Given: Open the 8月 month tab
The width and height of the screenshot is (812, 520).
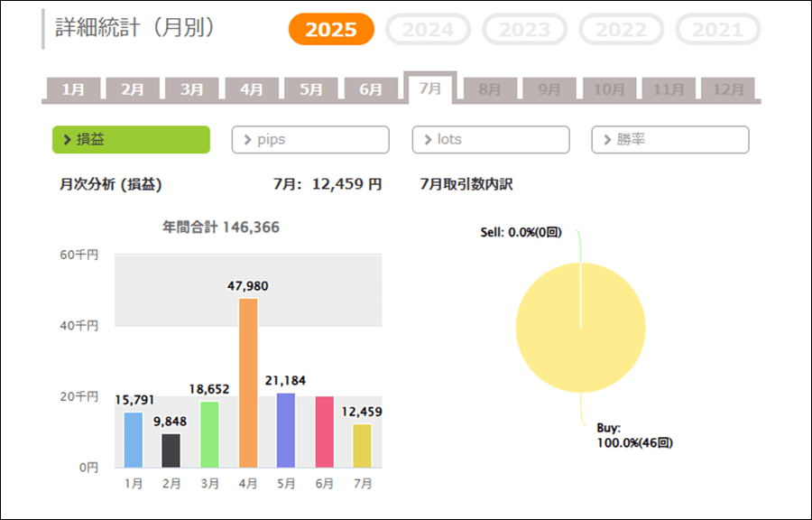Looking at the screenshot, I should point(490,89).
